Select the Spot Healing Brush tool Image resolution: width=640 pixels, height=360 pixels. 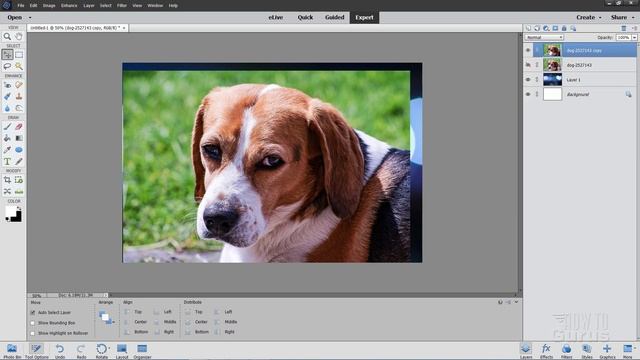click(19, 85)
